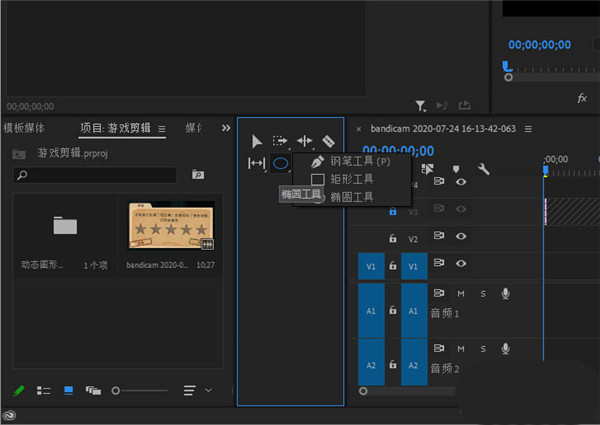
Task: Solo audio track A2 with S
Action: click(x=483, y=347)
